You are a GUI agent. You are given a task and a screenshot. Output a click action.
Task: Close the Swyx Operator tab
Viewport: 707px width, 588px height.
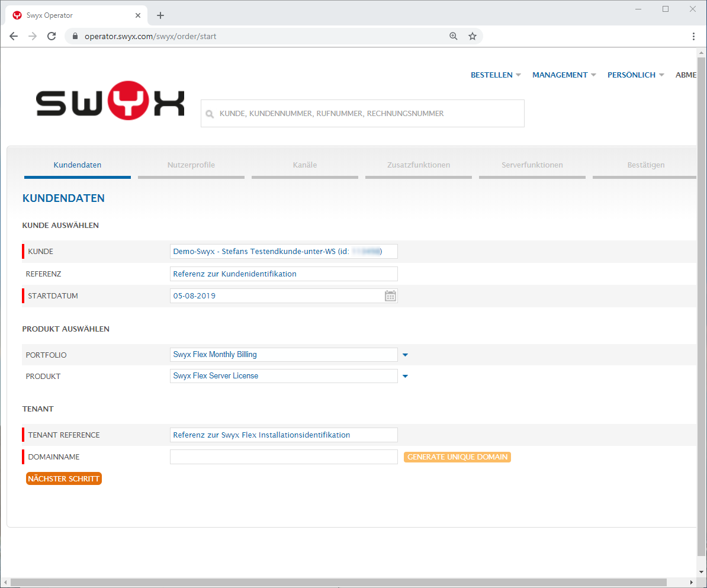coord(138,15)
